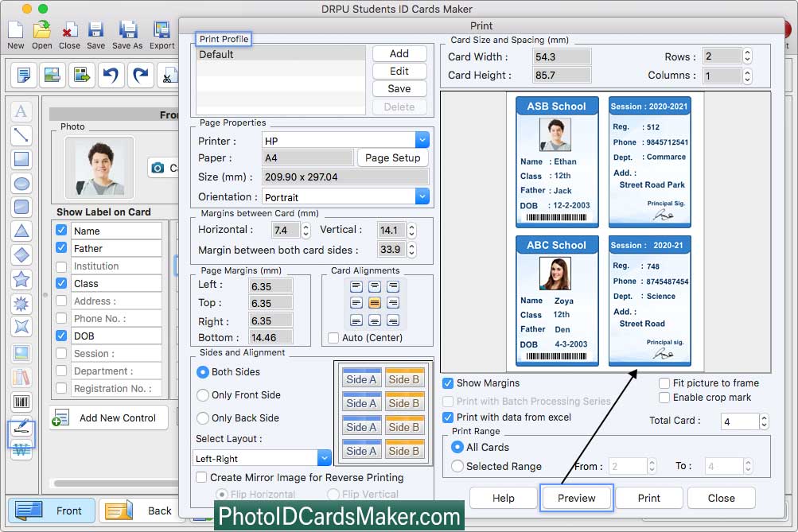Switch to the Back tab

[141, 510]
